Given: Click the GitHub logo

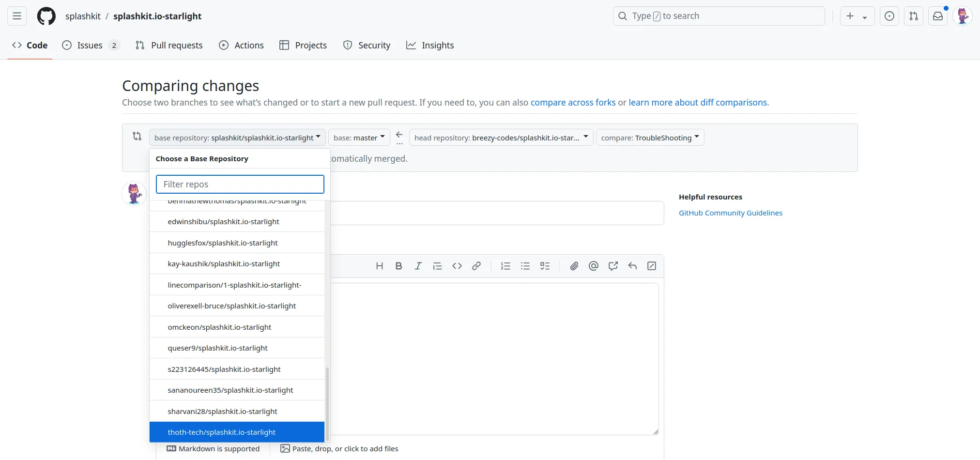Looking at the screenshot, I should click(x=46, y=15).
